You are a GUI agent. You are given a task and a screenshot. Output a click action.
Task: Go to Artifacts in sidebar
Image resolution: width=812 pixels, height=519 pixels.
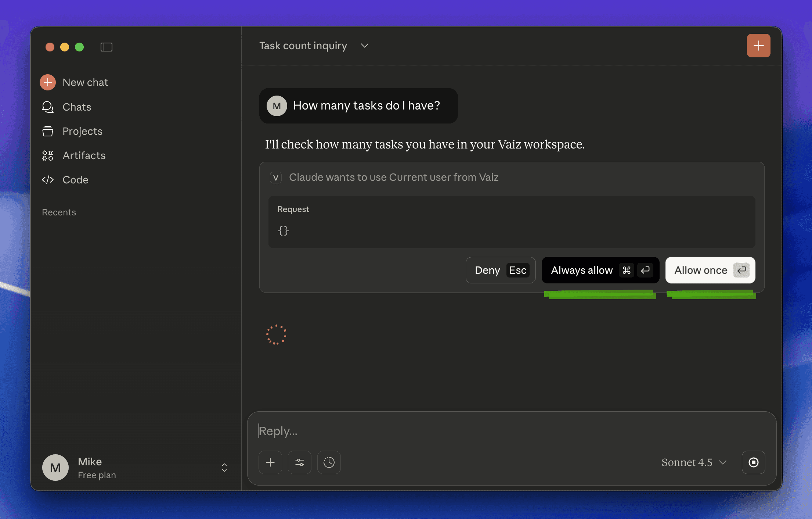(84, 155)
